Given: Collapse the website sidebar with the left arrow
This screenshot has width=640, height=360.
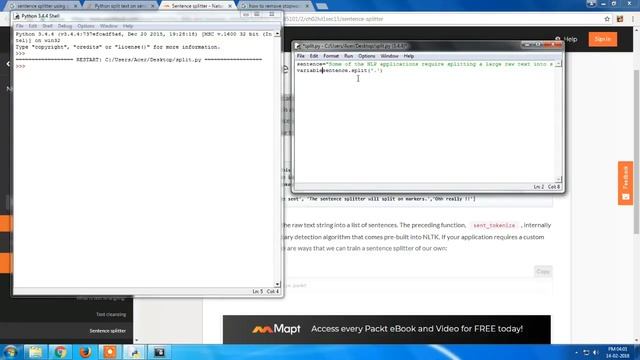Looking at the screenshot, I should pos(8,64).
